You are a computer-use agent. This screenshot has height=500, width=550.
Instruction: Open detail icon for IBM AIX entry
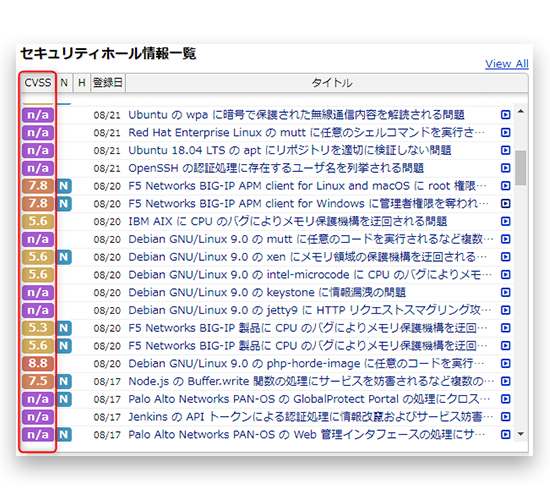click(x=505, y=221)
